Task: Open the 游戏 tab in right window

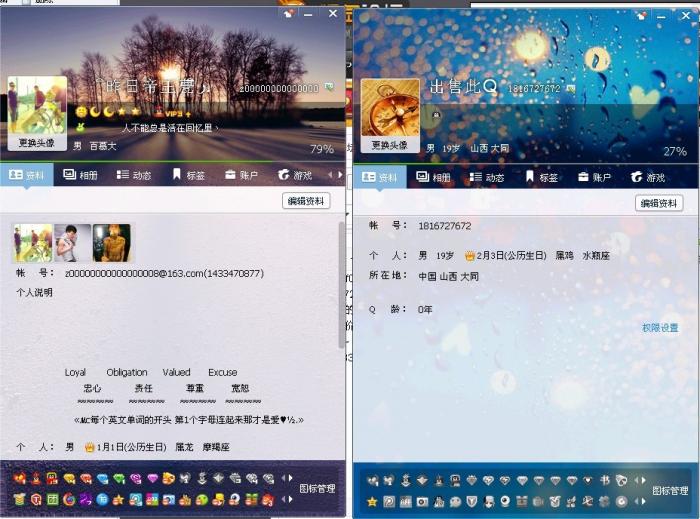Action: pyautogui.click(x=648, y=177)
